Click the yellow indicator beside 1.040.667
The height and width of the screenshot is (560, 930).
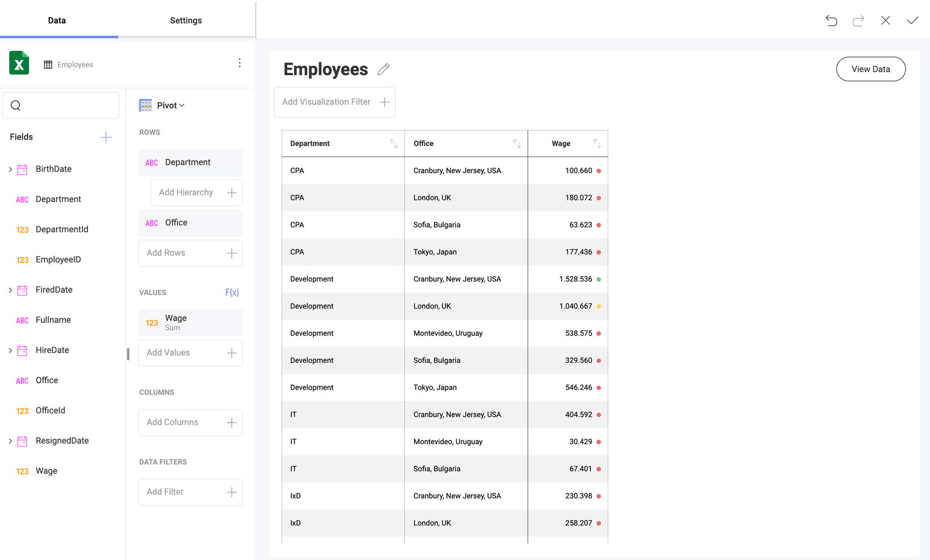click(598, 306)
